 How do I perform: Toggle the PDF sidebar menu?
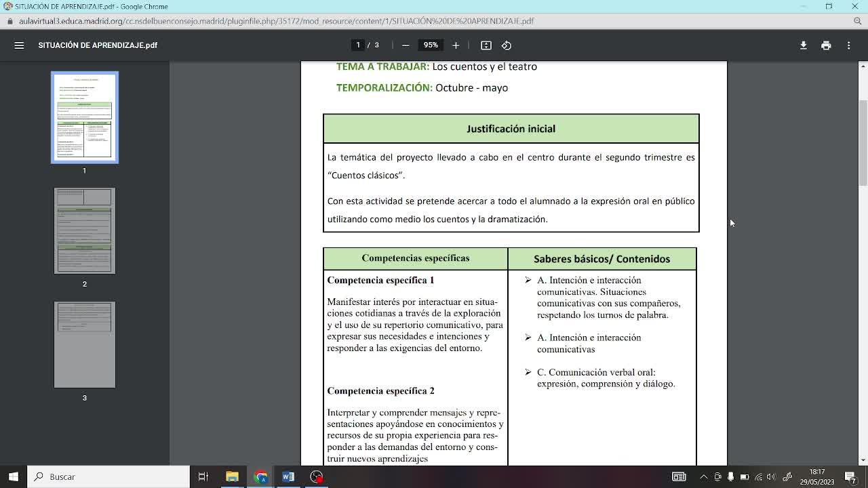click(x=19, y=45)
